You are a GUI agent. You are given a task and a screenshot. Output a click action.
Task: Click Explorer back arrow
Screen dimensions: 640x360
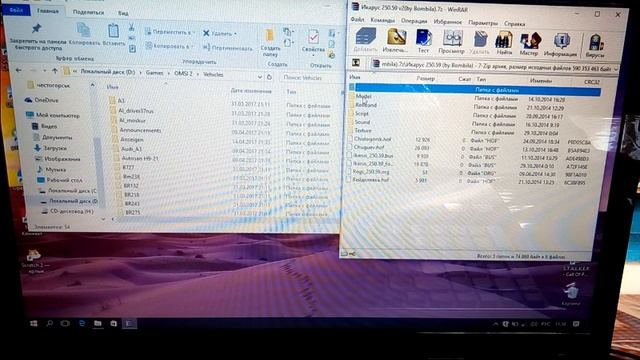(18, 70)
